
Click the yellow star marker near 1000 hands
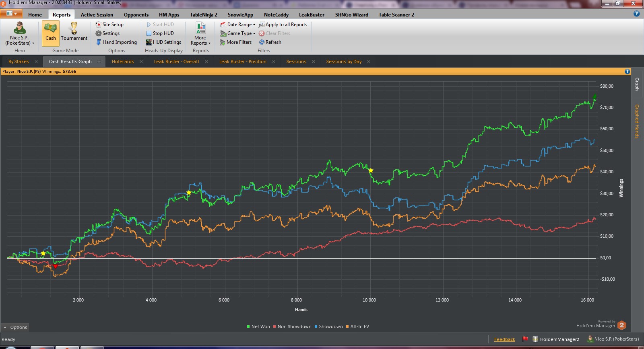point(43,253)
